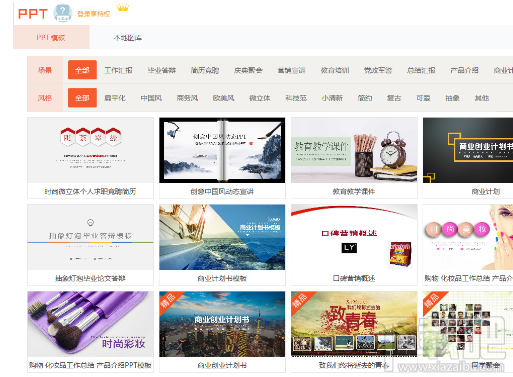Screen dimensions: 513x377
Task: Filter scenes by 简历竞聘
Action: (x=205, y=70)
